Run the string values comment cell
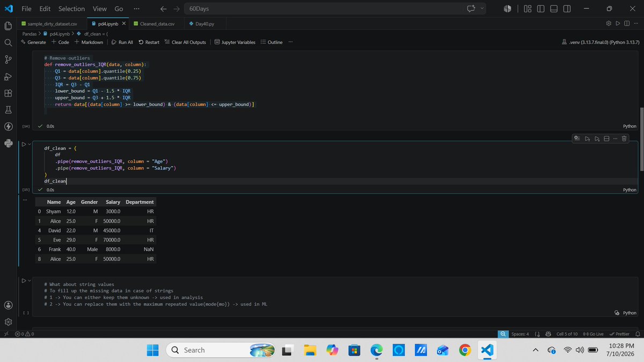This screenshot has width=644, height=362. (x=24, y=280)
